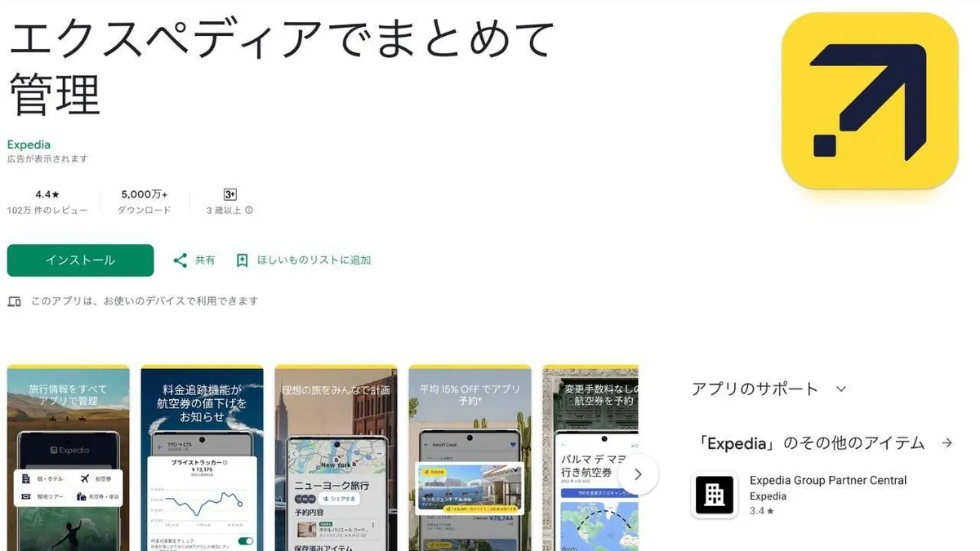Click info icon beside 3 歳以上
This screenshot has height=551, width=980.
click(x=249, y=210)
